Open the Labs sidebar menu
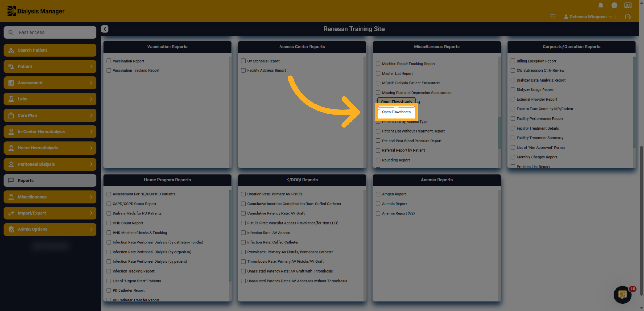The height and width of the screenshot is (311, 644). [50, 99]
